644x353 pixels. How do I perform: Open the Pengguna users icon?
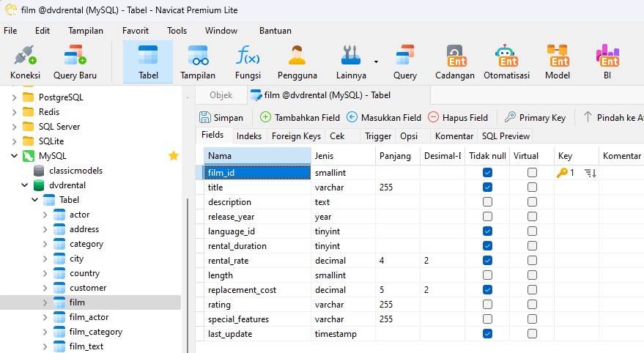(x=297, y=56)
